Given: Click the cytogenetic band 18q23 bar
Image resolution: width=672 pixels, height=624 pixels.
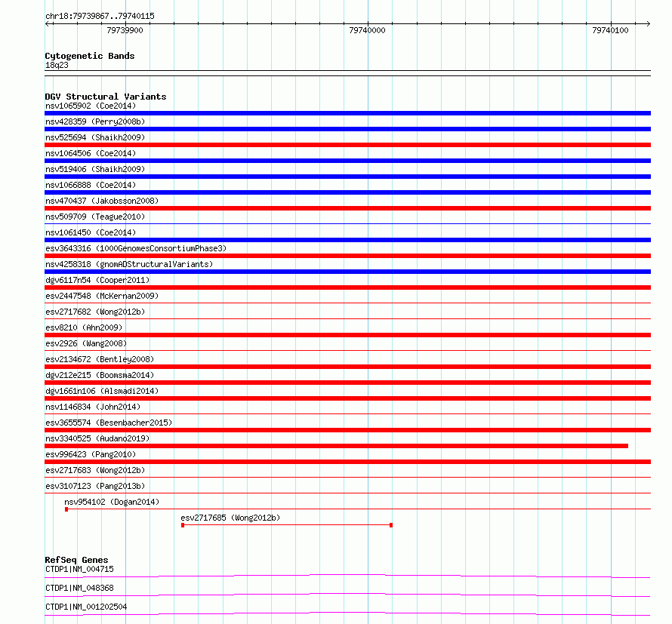Looking at the screenshot, I should pos(347,73).
